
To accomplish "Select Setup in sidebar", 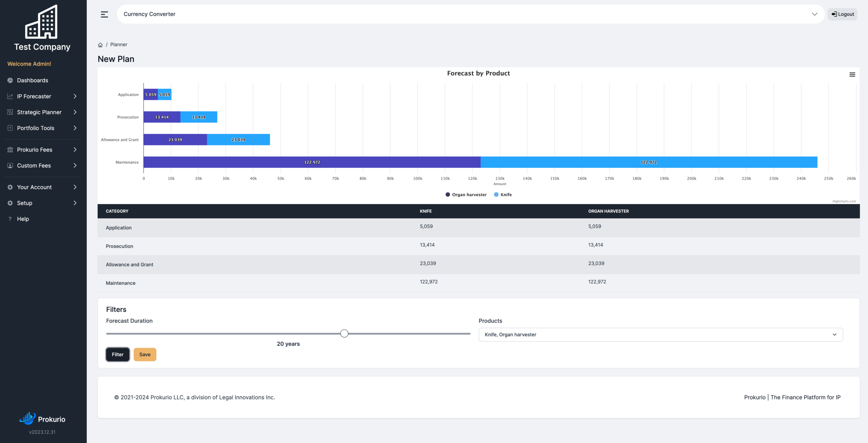I will 25,203.
